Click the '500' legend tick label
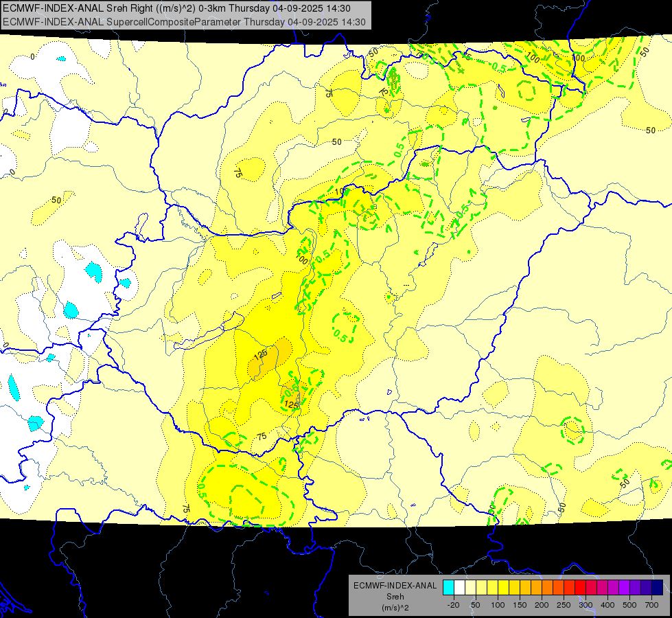The height and width of the screenshot is (618, 672). click(x=629, y=605)
